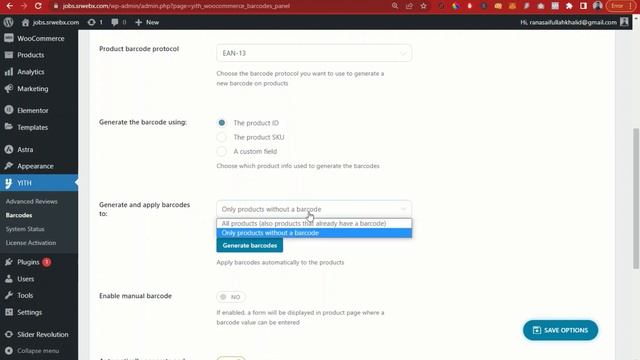Open WooCommerce in the sidebar
This screenshot has width=640, height=360.
(x=39, y=38)
